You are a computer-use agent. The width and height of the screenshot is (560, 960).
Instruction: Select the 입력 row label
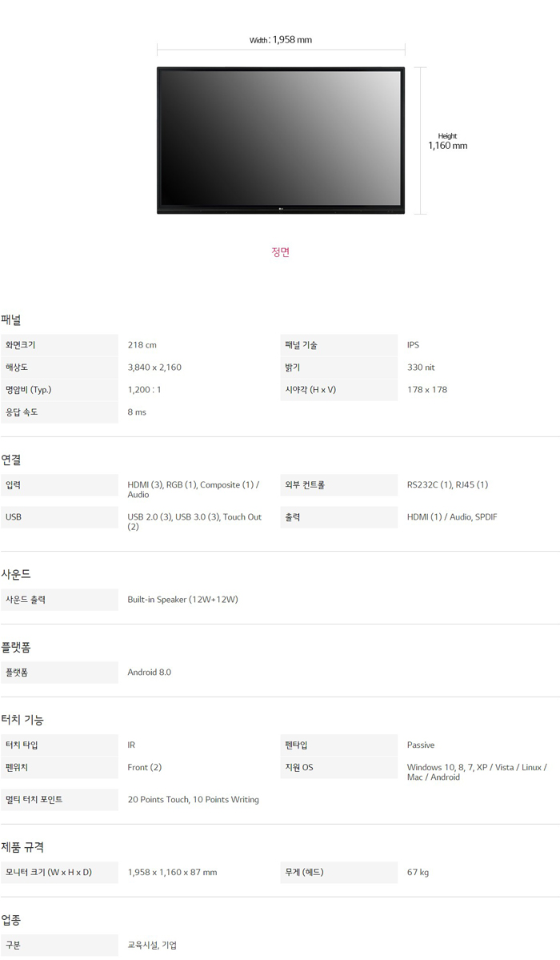(14, 484)
